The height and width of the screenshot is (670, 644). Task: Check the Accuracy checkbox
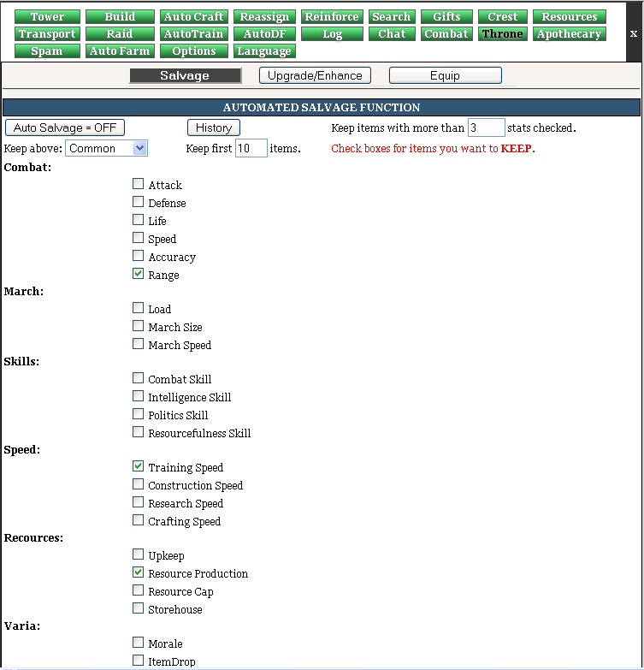tap(138, 256)
